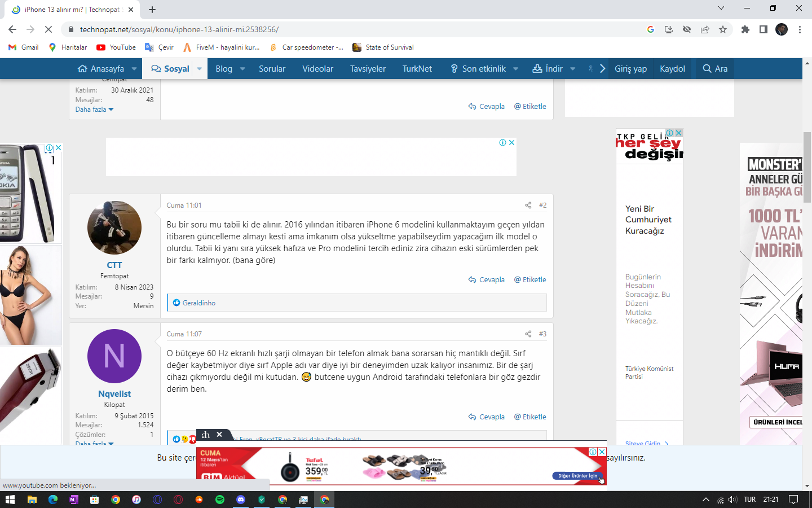Open the Chrome tab search chevron
The width and height of the screenshot is (812, 508).
721,8
